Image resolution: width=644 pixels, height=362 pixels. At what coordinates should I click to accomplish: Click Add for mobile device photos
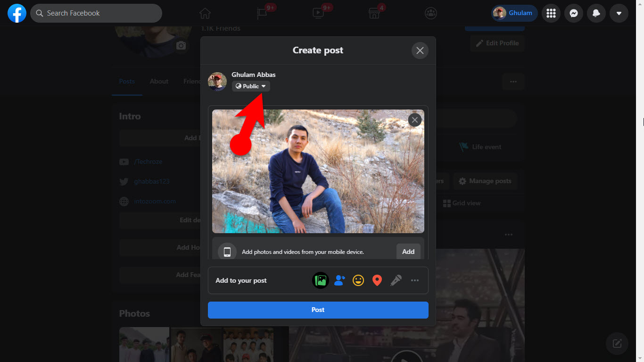(x=408, y=252)
